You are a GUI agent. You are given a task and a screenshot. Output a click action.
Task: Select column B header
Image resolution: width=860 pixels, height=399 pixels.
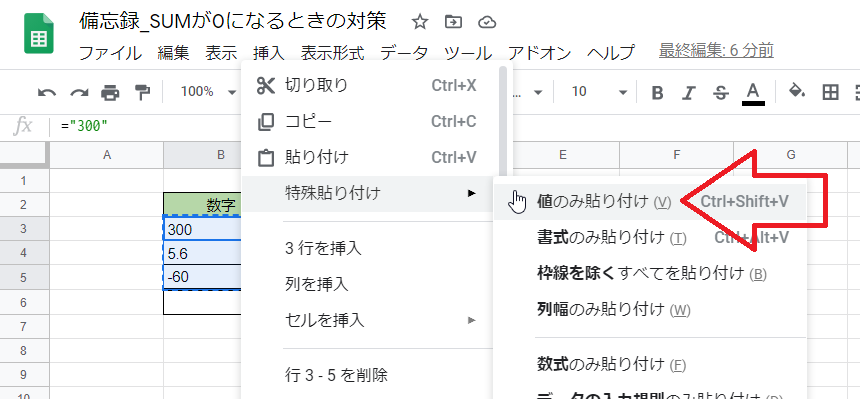220,155
